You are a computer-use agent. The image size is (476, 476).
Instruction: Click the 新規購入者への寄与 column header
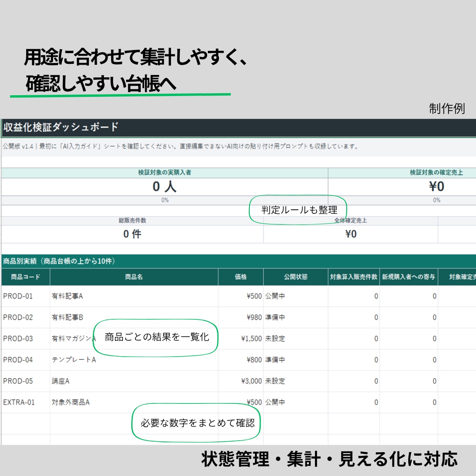pyautogui.click(x=409, y=277)
